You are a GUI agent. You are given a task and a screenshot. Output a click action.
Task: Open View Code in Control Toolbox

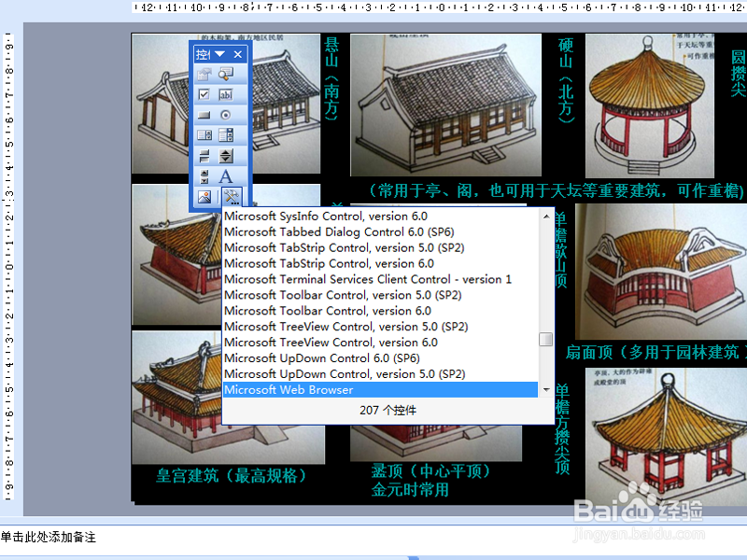click(x=226, y=74)
